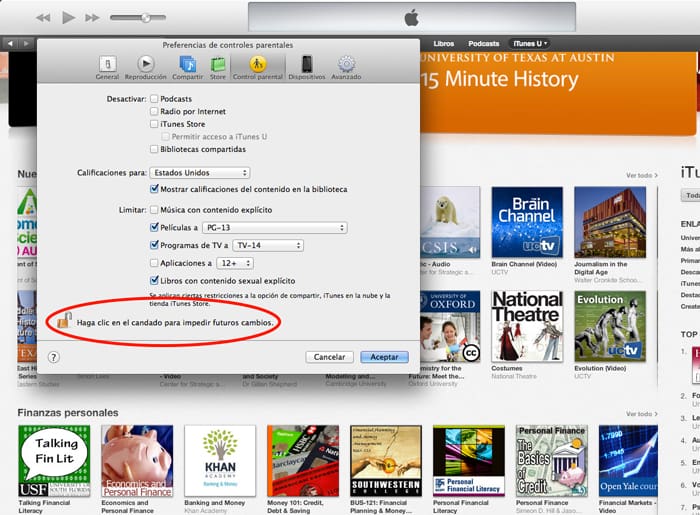Screen dimensions: 700x515
Task: Open help with the question mark button
Action: (x=54, y=357)
